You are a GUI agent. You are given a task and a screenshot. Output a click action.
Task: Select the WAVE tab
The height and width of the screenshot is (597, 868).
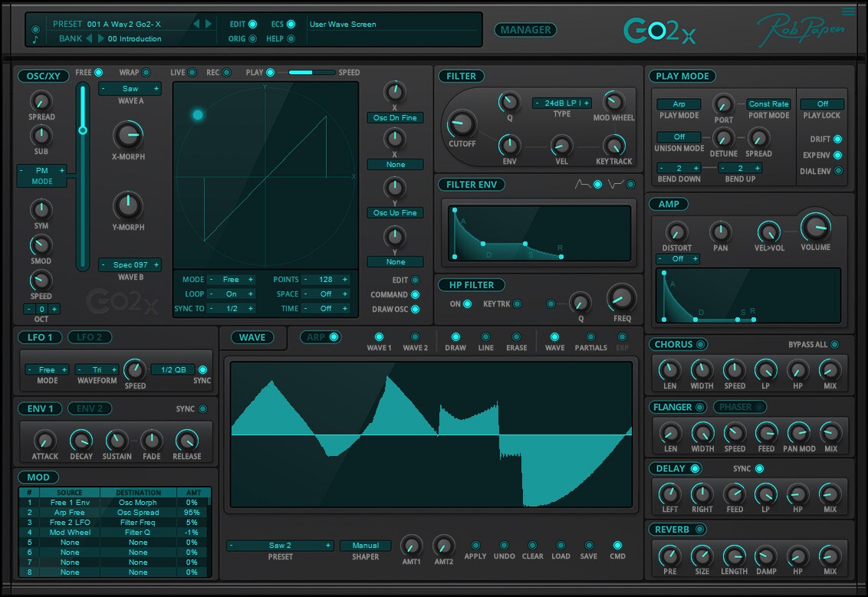252,337
